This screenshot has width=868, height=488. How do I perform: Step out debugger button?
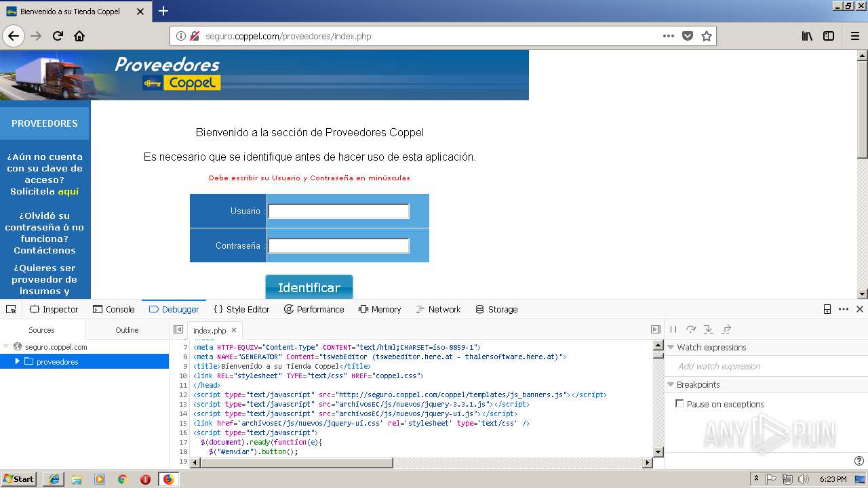click(x=726, y=329)
